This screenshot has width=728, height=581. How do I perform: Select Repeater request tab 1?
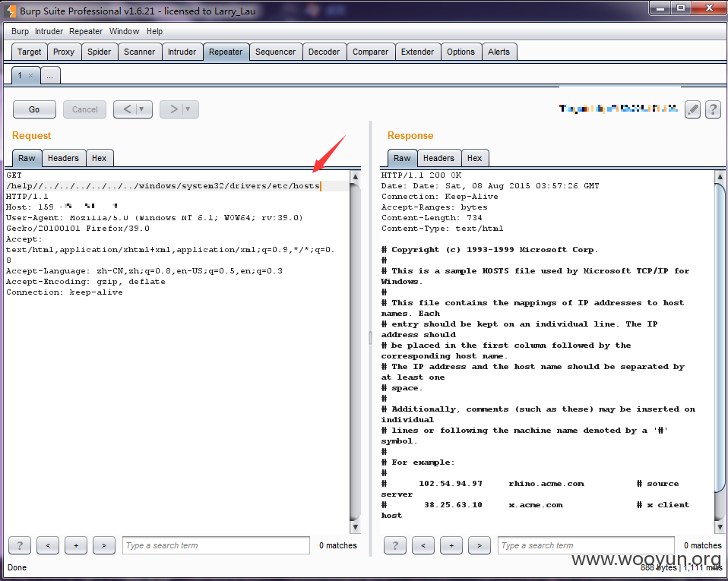20,75
